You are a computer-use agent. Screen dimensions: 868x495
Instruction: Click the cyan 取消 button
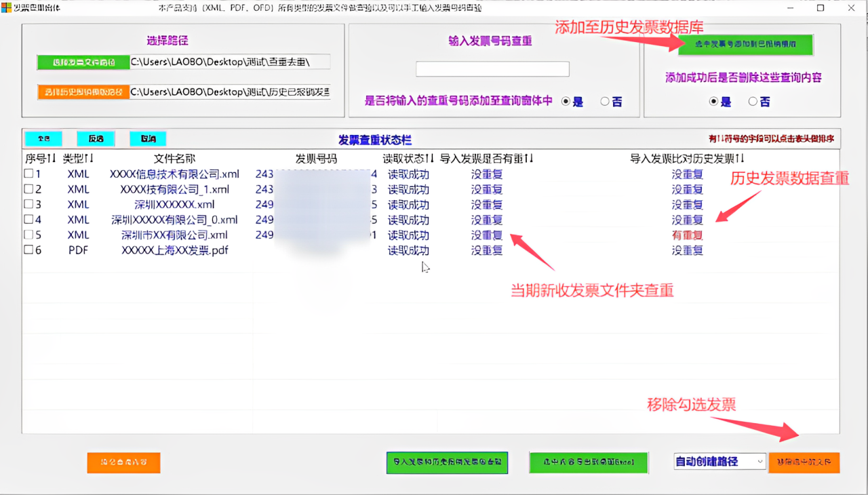[148, 138]
